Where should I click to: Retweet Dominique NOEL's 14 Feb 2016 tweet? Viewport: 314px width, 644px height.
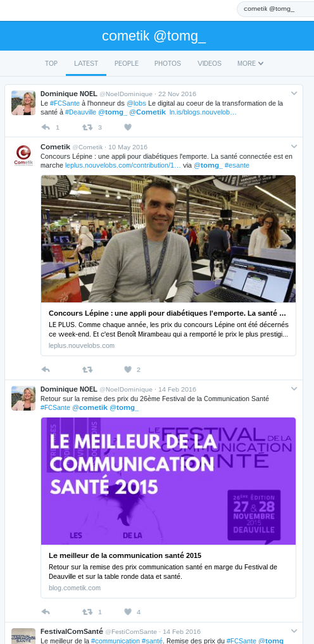coord(87,612)
